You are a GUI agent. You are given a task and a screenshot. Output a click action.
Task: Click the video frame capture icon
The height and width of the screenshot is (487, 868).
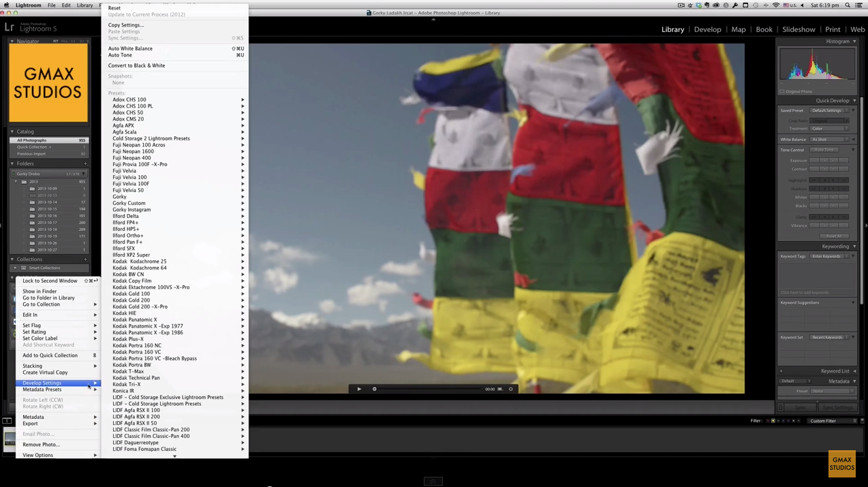point(500,389)
